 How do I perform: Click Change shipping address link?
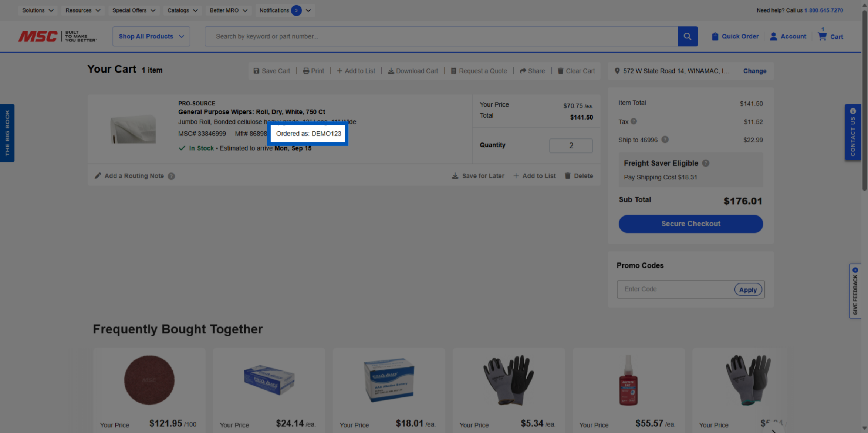(754, 71)
